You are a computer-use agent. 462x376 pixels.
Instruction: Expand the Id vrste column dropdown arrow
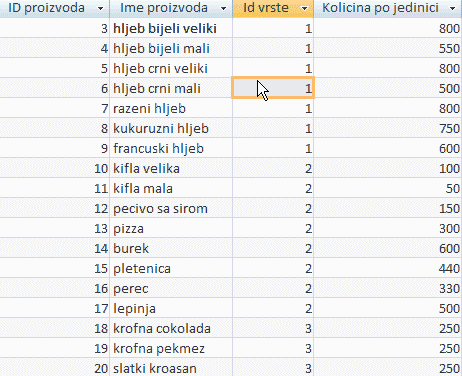(304, 8)
